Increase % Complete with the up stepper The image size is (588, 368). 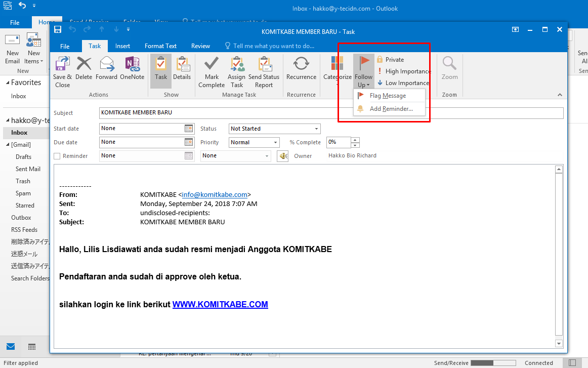[x=355, y=140]
